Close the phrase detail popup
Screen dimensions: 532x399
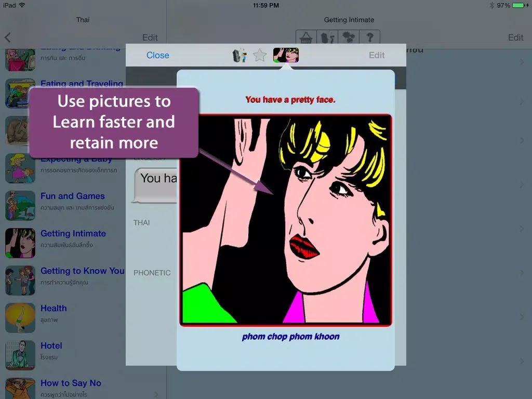pos(158,55)
